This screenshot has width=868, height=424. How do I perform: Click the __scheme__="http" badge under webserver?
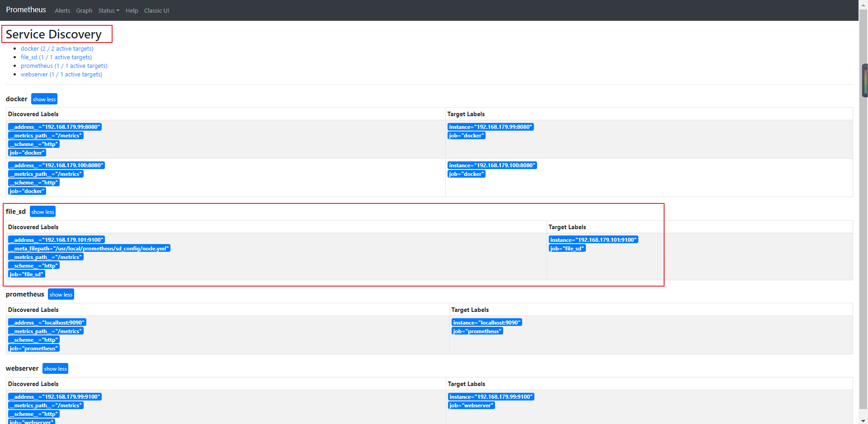[33, 414]
